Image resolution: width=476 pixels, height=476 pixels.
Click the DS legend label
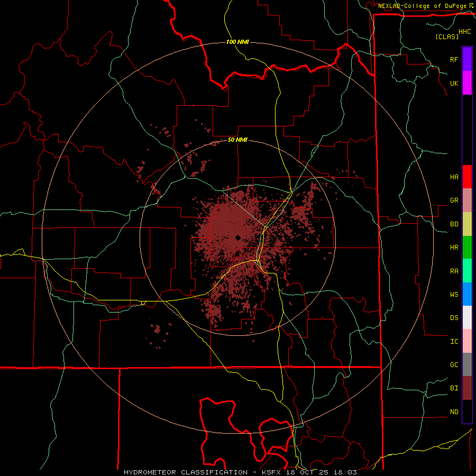click(454, 318)
